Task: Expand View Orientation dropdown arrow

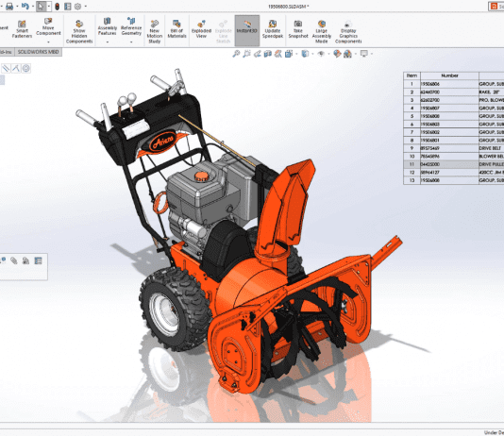Action: click(296, 54)
